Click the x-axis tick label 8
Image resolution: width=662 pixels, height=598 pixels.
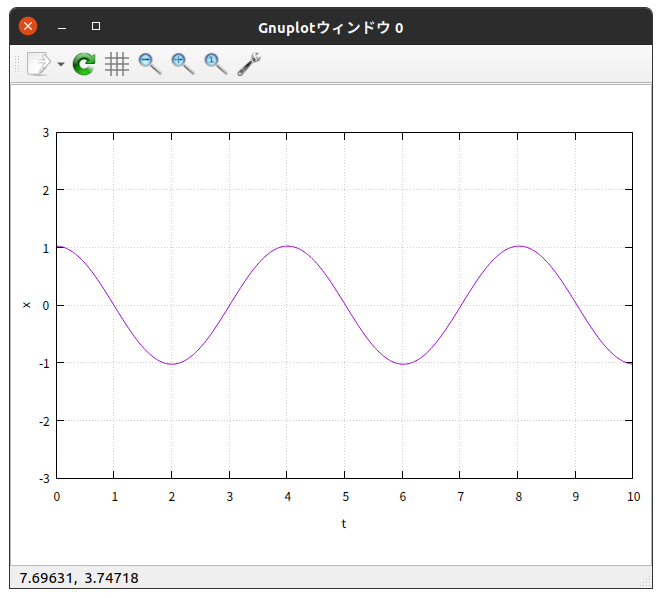[x=518, y=497]
